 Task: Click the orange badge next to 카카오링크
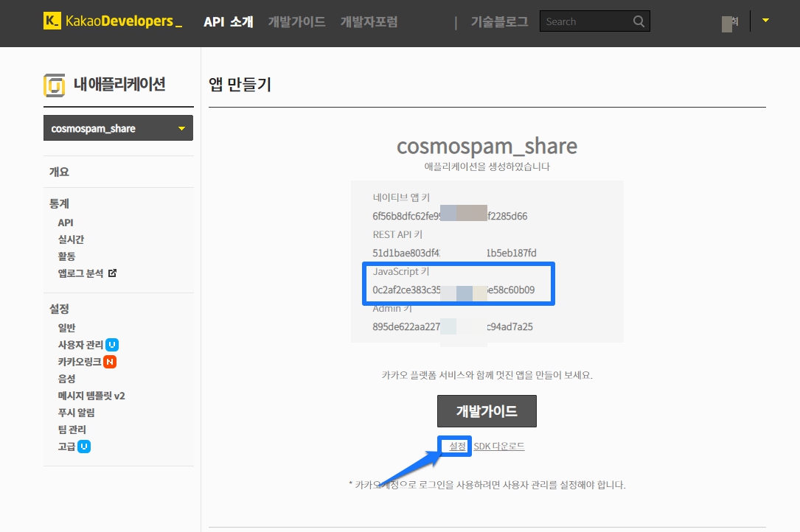(x=110, y=362)
